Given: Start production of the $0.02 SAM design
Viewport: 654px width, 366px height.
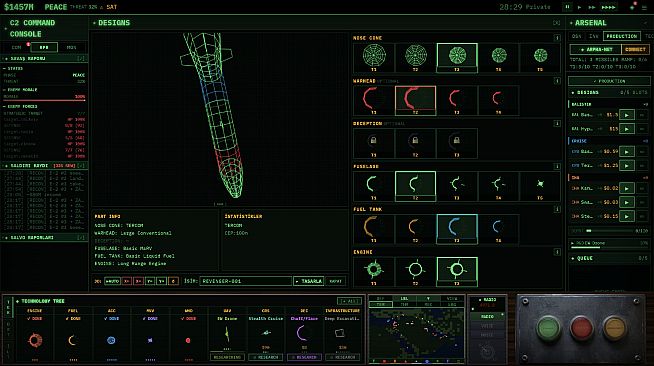Looking at the screenshot, I should point(627,188).
